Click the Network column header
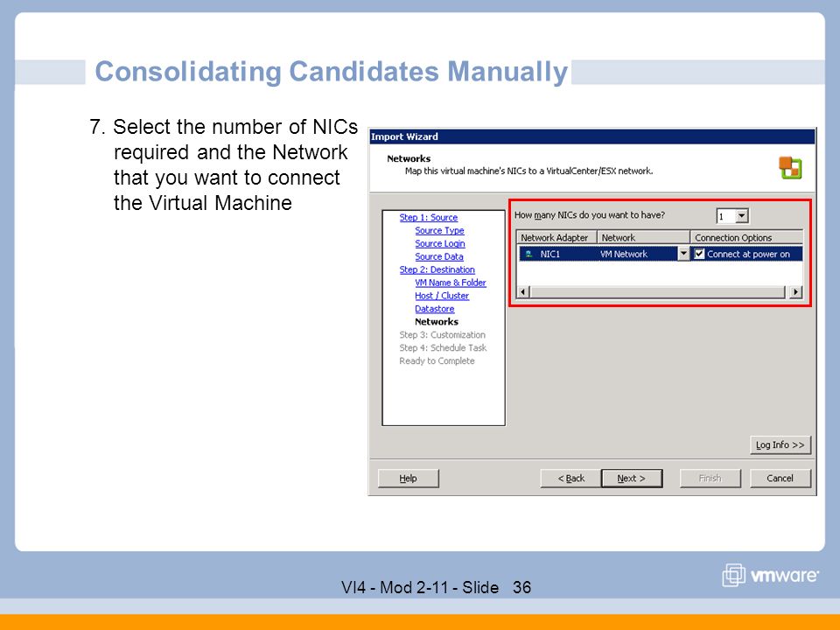The width and height of the screenshot is (840, 630). click(x=643, y=237)
